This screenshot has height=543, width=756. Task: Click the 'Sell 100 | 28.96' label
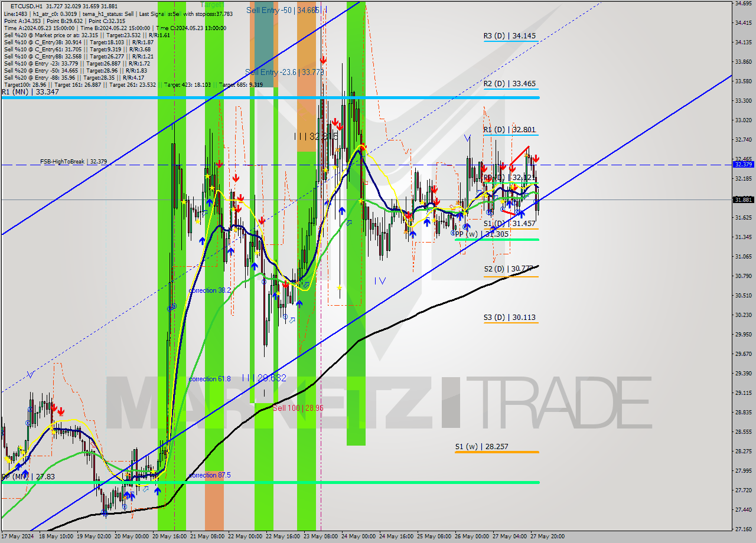pyautogui.click(x=298, y=408)
